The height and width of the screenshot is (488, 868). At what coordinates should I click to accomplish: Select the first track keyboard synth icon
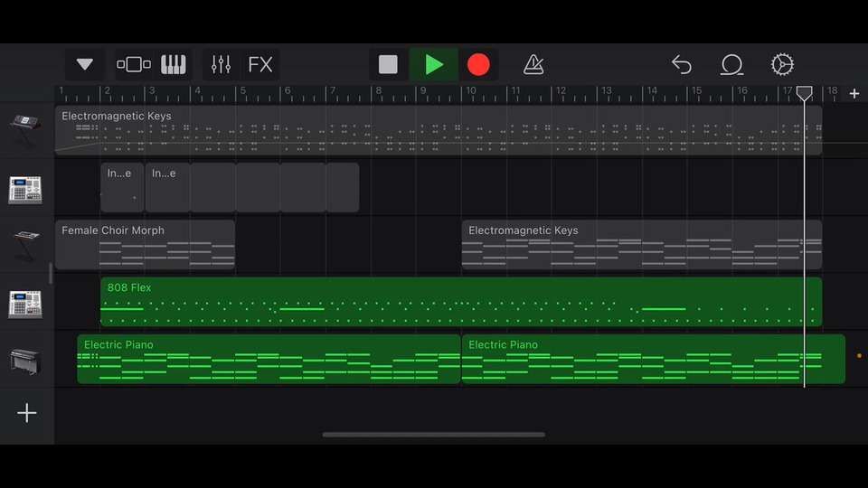point(25,130)
